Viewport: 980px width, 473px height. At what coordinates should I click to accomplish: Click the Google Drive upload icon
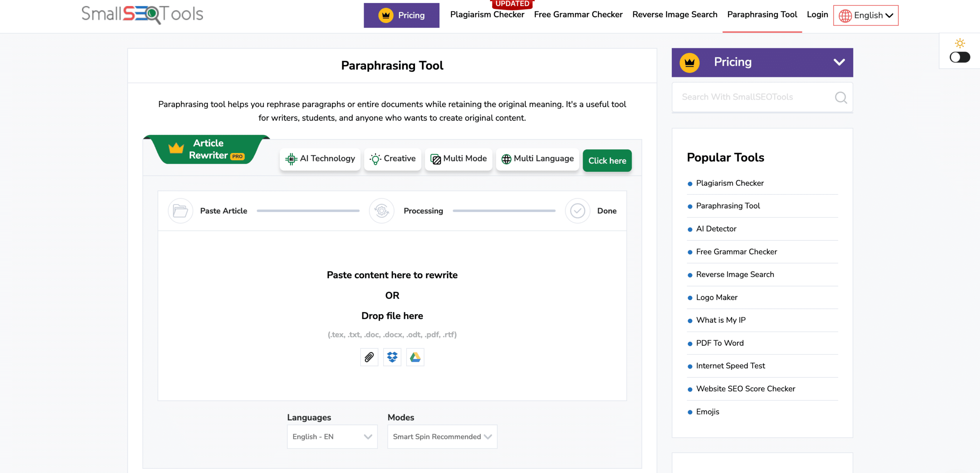[415, 357]
